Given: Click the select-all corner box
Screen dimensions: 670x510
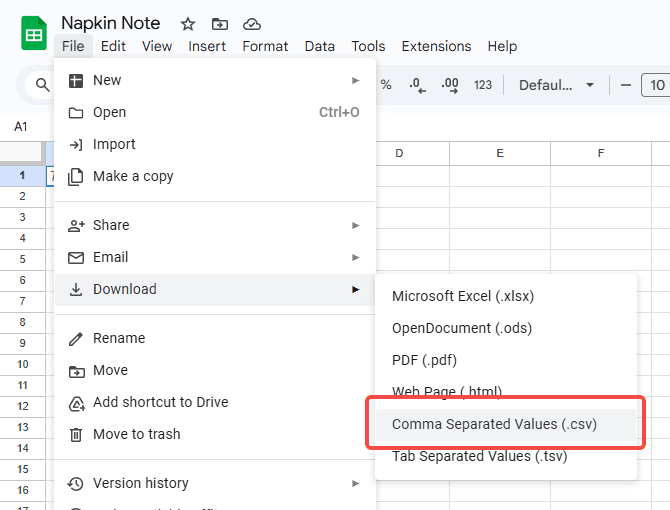Looking at the screenshot, I should [x=22, y=153].
